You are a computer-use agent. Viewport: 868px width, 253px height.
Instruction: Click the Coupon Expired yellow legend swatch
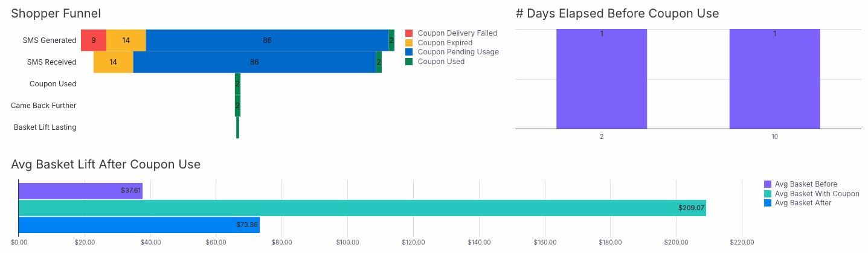click(409, 43)
